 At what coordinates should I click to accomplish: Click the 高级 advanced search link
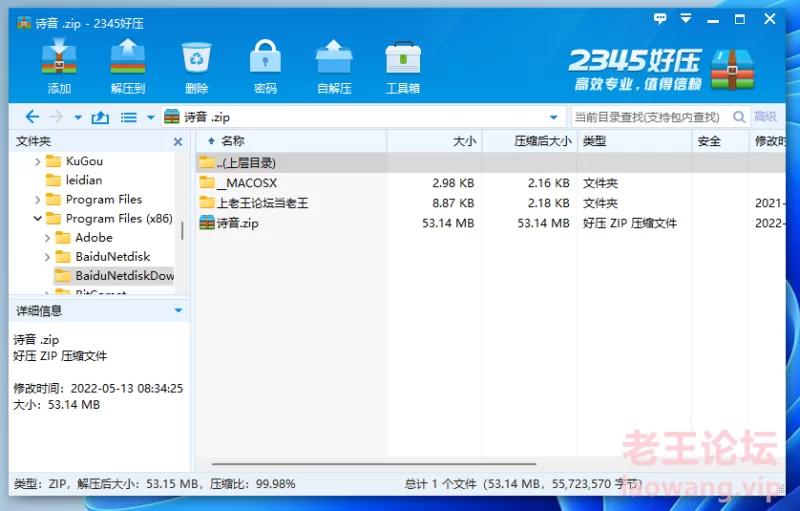(x=765, y=117)
